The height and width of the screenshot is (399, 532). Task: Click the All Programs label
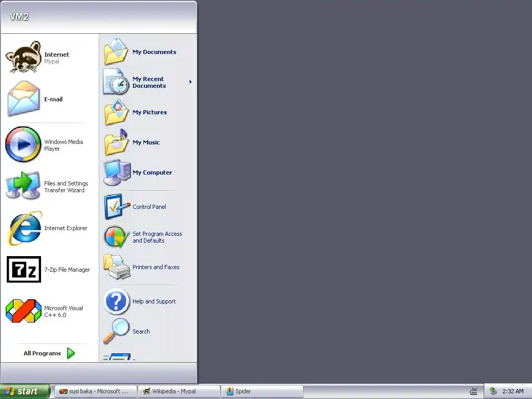(x=42, y=353)
